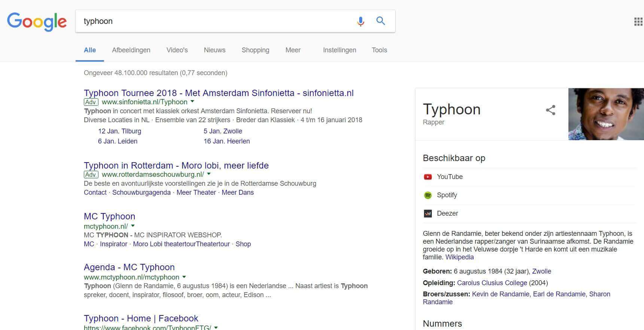644x330 pixels.
Task: Click Earl de Randamie link
Action: click(x=559, y=294)
